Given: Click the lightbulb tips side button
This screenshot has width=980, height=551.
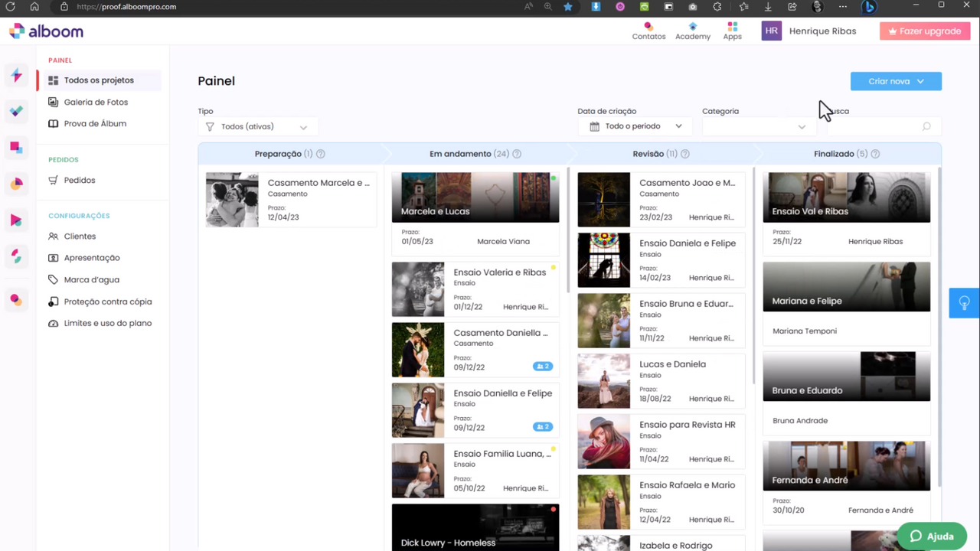Looking at the screenshot, I should 964,303.
